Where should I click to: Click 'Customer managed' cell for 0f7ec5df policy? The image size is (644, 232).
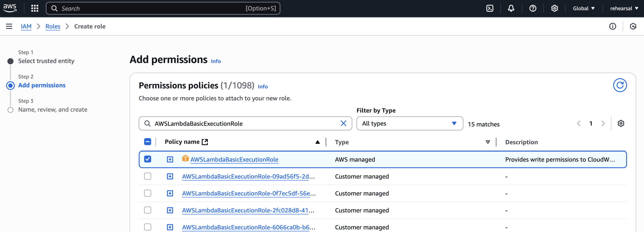[362, 193]
